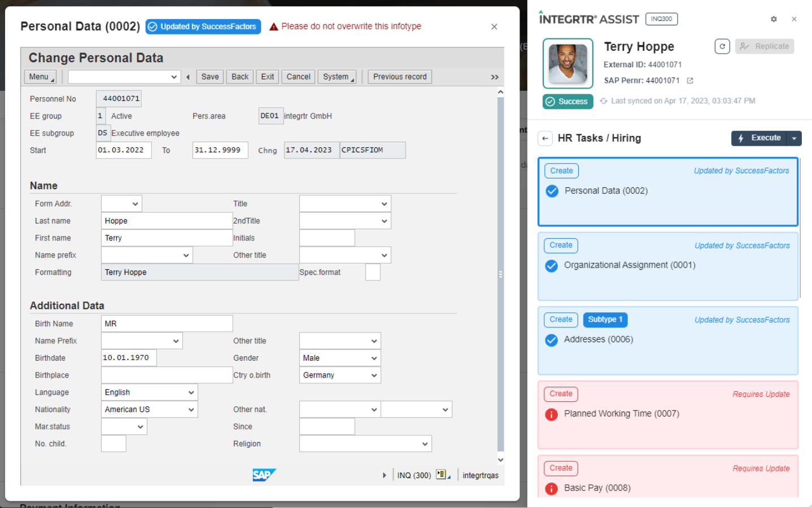Screen dimensions: 812x508
Task: Click the First name field containing Terry
Action: 167,238
